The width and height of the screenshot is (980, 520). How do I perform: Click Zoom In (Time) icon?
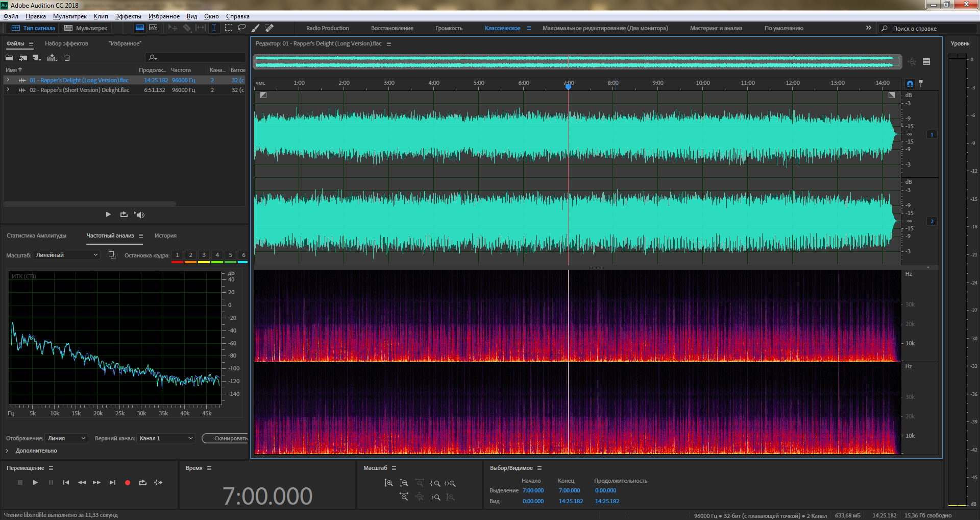click(x=404, y=497)
